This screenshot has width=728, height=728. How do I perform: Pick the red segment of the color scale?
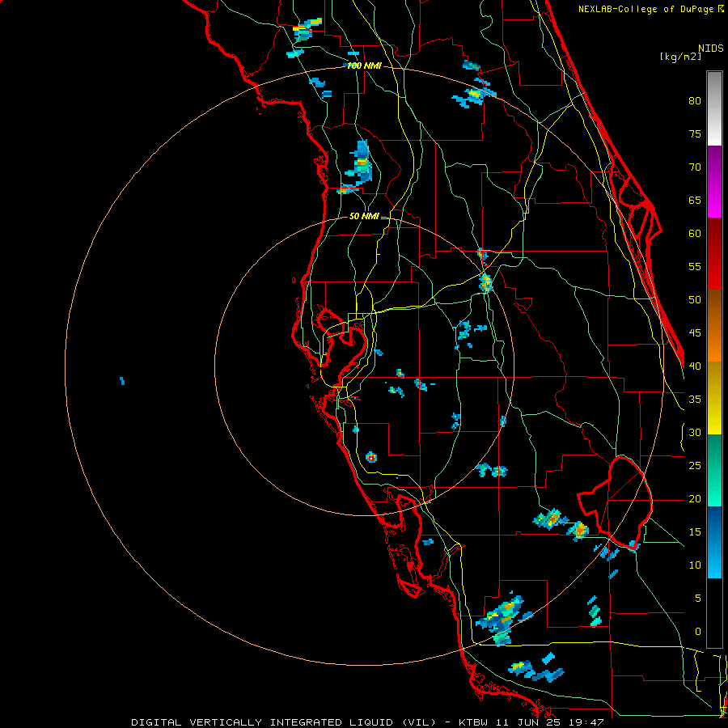(714, 254)
